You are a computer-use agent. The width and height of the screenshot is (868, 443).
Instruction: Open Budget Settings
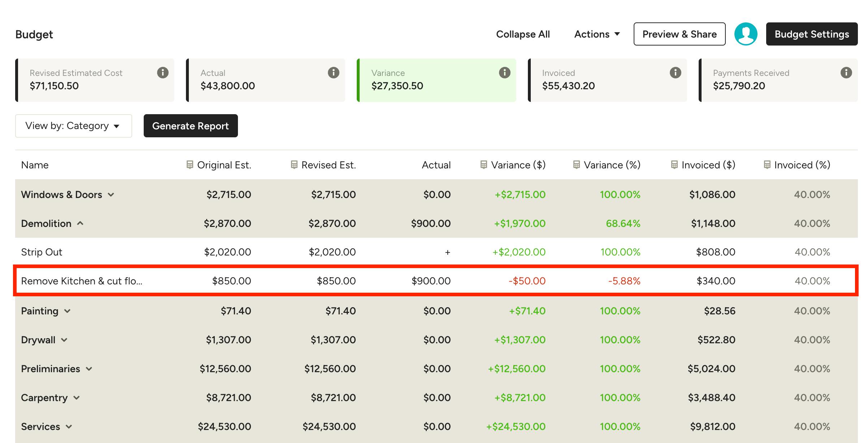pyautogui.click(x=812, y=34)
